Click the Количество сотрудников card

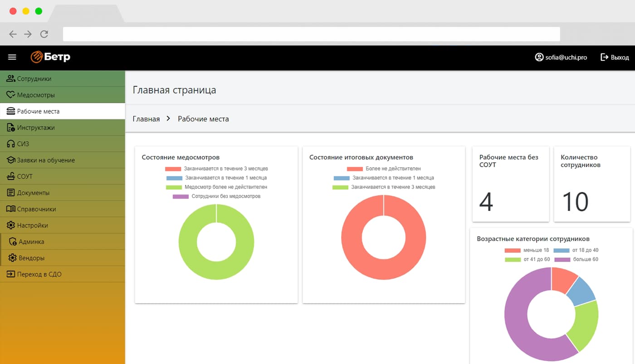[592, 184]
